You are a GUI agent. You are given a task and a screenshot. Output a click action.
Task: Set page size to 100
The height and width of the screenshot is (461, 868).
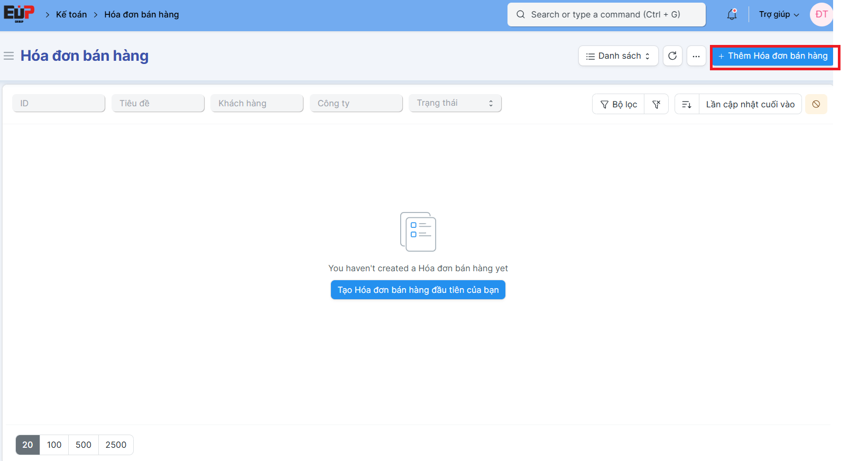point(54,445)
